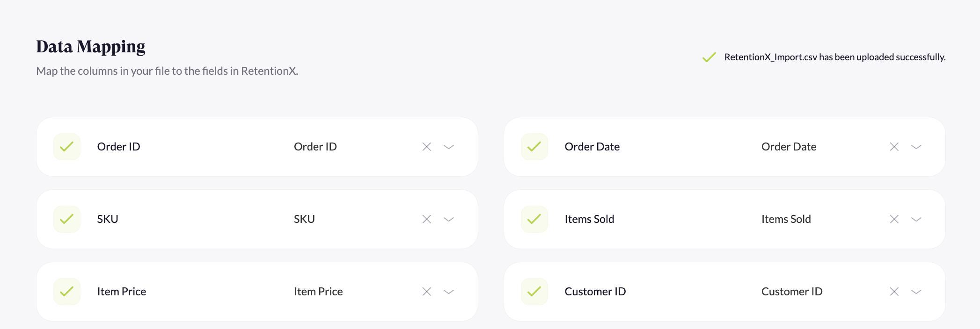This screenshot has height=329, width=980.
Task: Click the checkmark icon beside Items Sold
Action: (x=534, y=219)
